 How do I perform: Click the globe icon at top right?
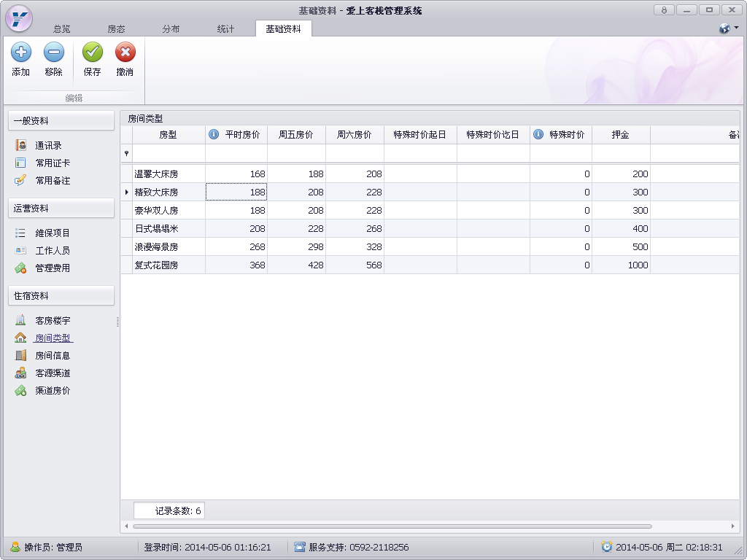click(x=724, y=28)
